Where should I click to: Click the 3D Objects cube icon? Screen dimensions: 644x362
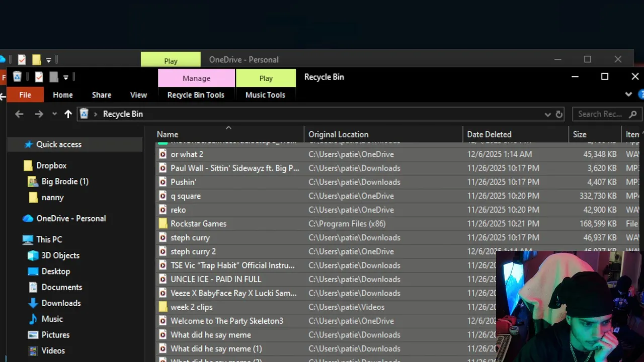coord(33,255)
